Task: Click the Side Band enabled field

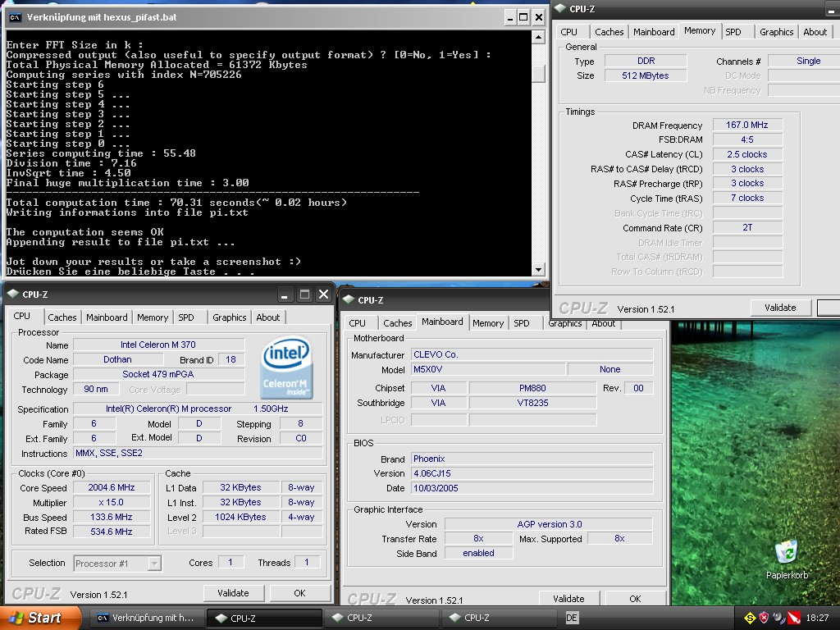Action: [478, 554]
